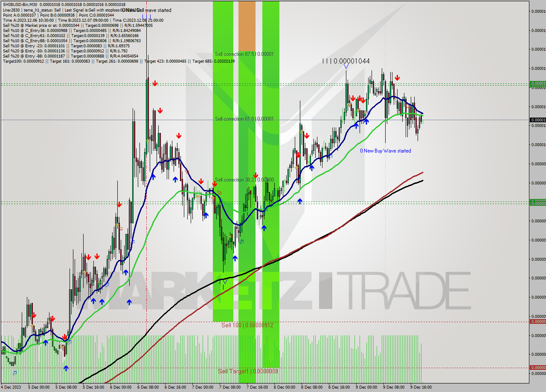
Task: Select the 5 Dec 00:00 time axis label
Action: point(39,387)
